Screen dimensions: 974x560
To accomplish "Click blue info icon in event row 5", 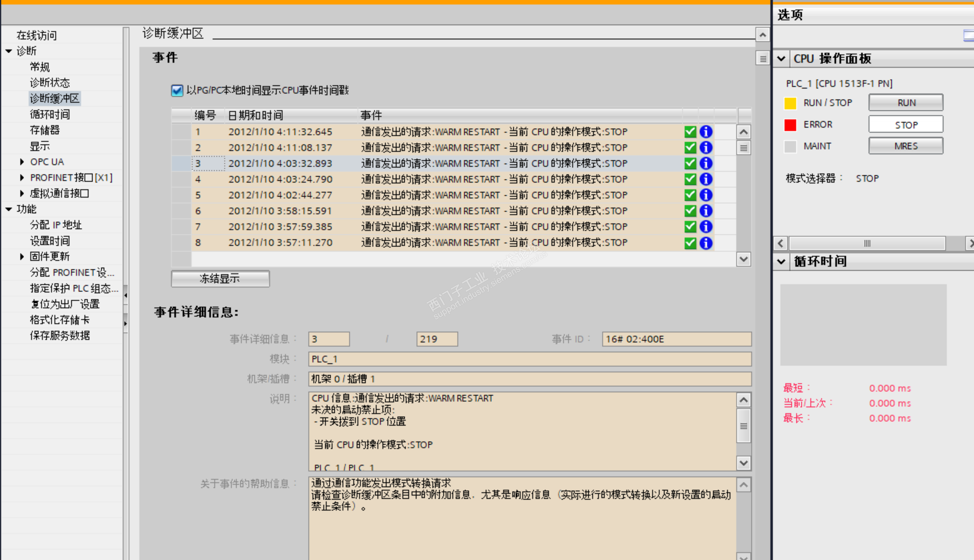I will coord(706,195).
